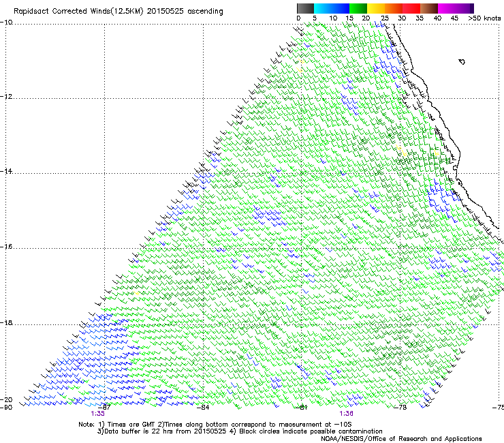Image resolution: width=504 pixels, height=443 pixels.
Task: Select the orange 25-30 knots legend swatch
Action: 394,8
